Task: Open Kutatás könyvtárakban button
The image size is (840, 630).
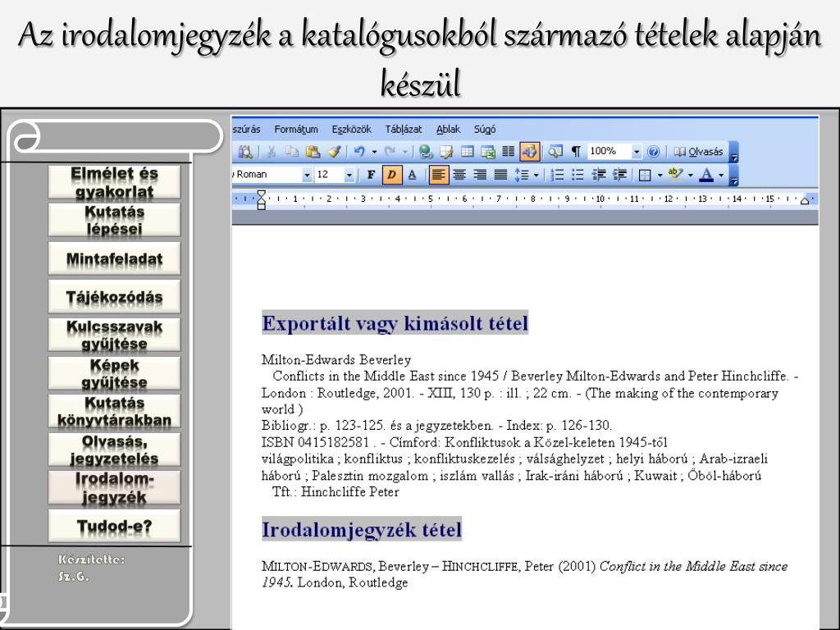Action: click(114, 412)
